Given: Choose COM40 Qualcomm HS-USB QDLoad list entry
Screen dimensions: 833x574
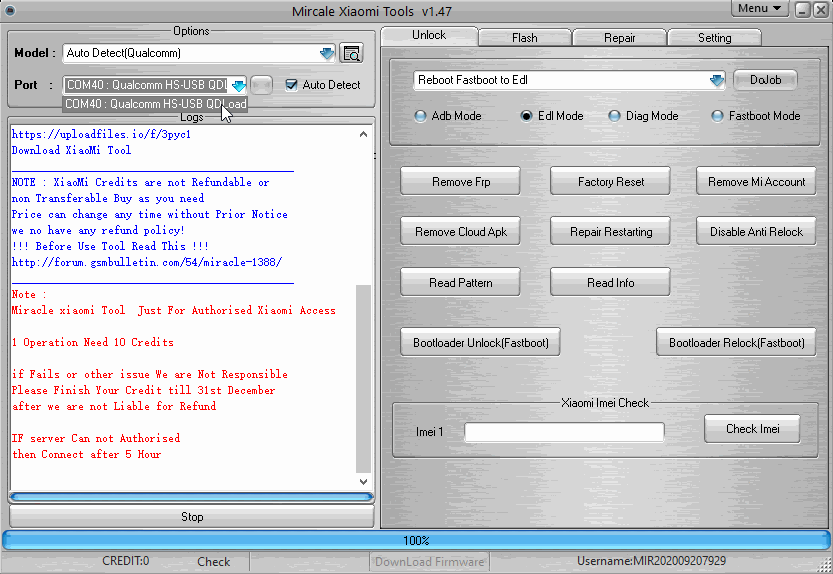Looking at the screenshot, I should click(x=155, y=104).
